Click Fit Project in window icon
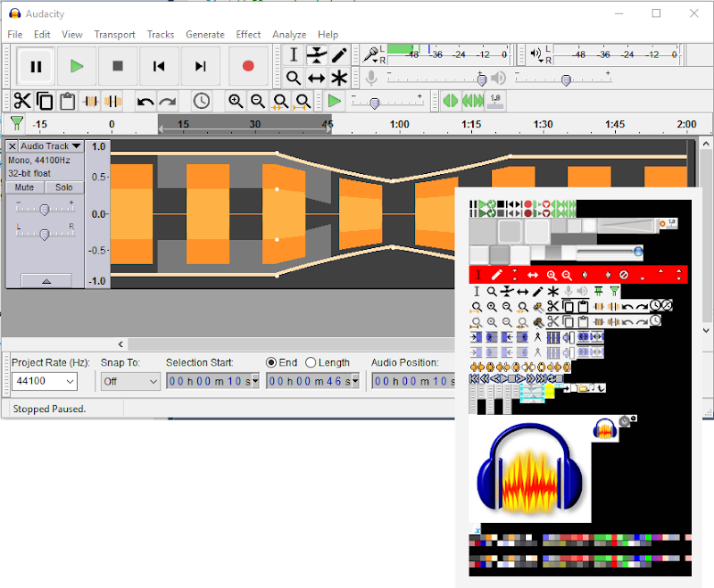 coord(303,101)
